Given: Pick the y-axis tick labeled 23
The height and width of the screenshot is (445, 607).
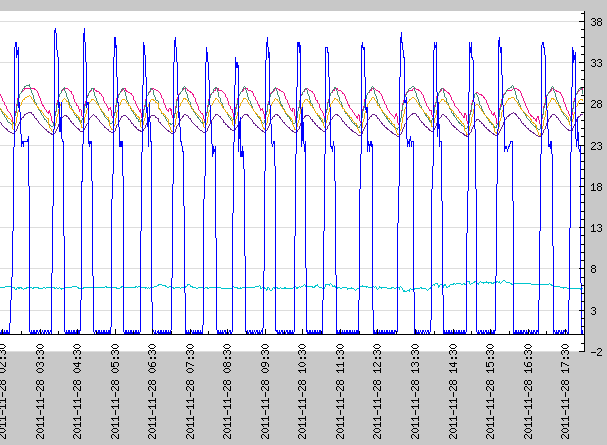Looking at the screenshot, I should point(595,145).
